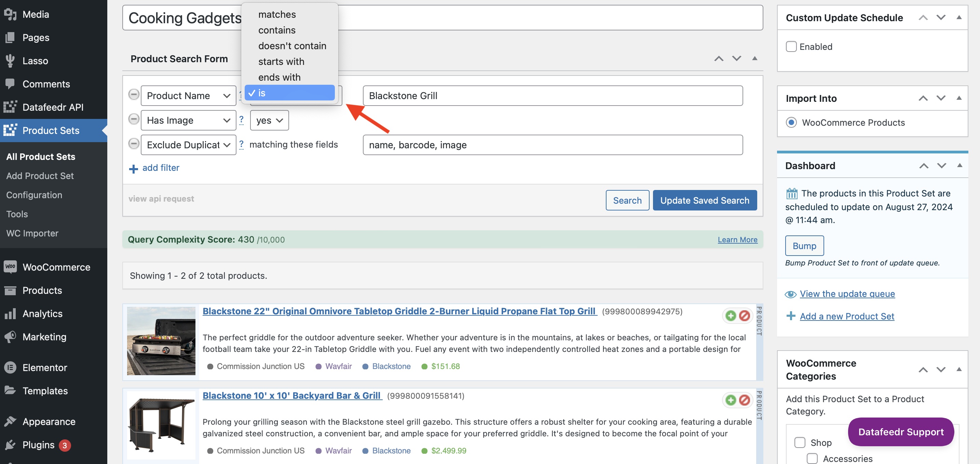Toggle the Dashboard panel
This screenshot has height=464, width=980.
960,165
